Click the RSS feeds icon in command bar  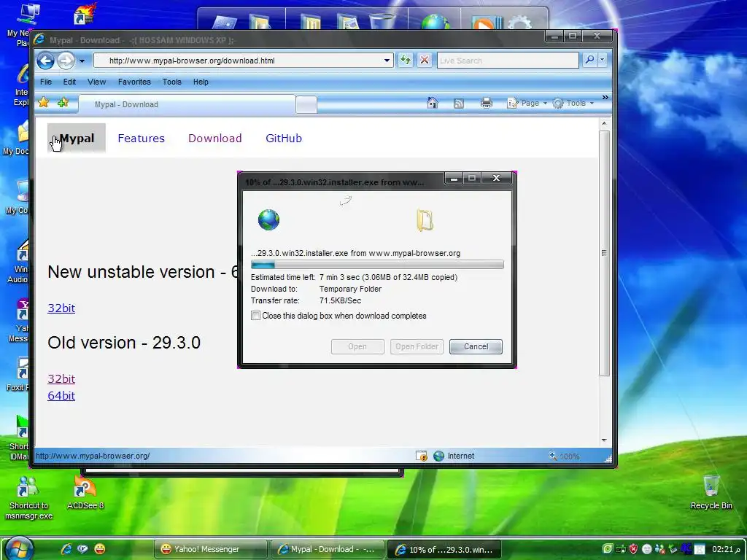(459, 104)
